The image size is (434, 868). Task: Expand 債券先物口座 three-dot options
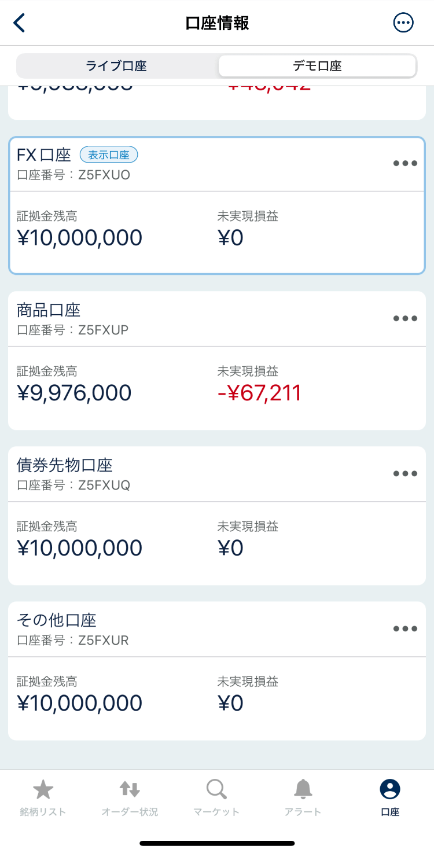(405, 473)
